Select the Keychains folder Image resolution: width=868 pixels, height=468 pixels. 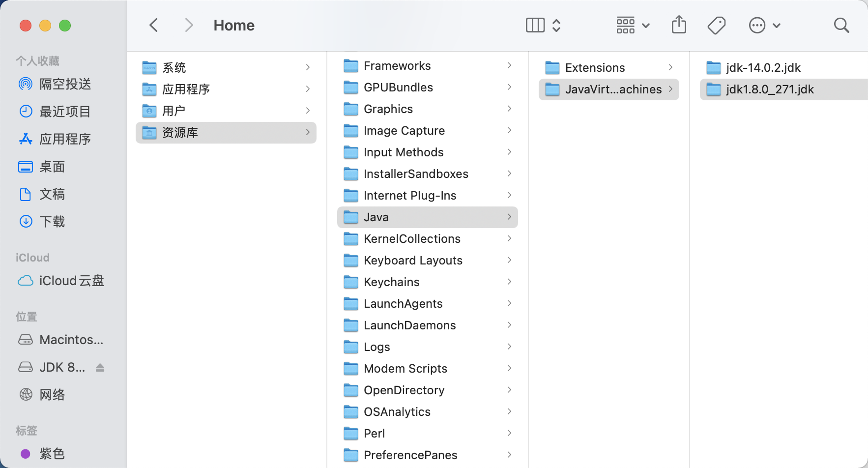(428, 282)
